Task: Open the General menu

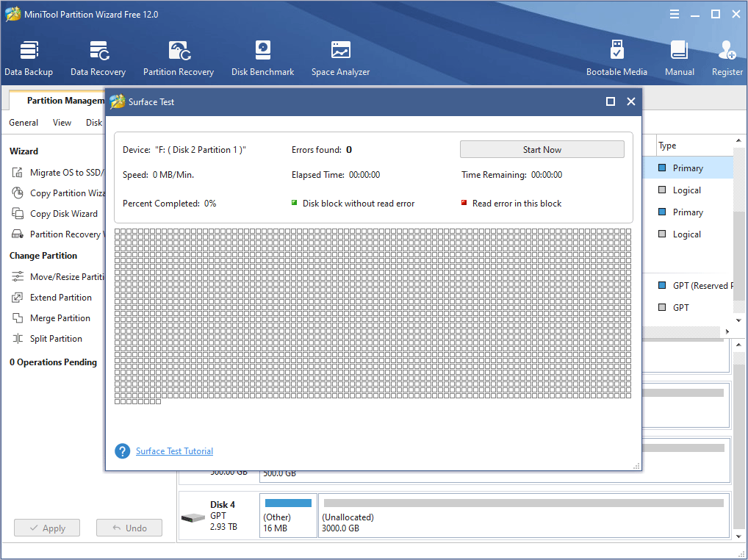Action: point(24,123)
